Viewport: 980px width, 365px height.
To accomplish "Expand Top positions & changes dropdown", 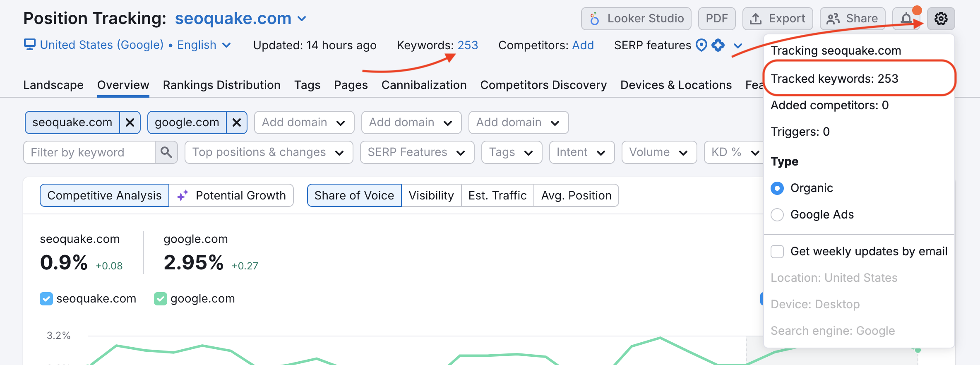I will point(269,152).
